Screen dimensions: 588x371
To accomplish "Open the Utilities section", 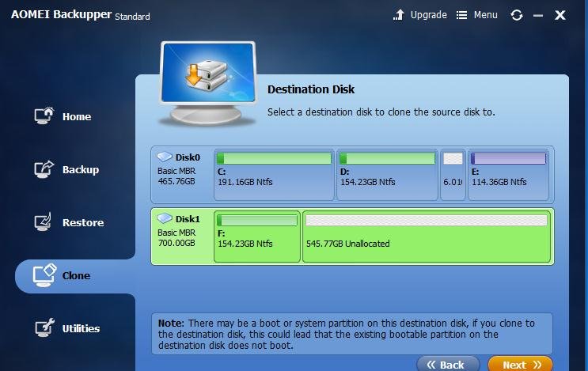I will tap(81, 328).
